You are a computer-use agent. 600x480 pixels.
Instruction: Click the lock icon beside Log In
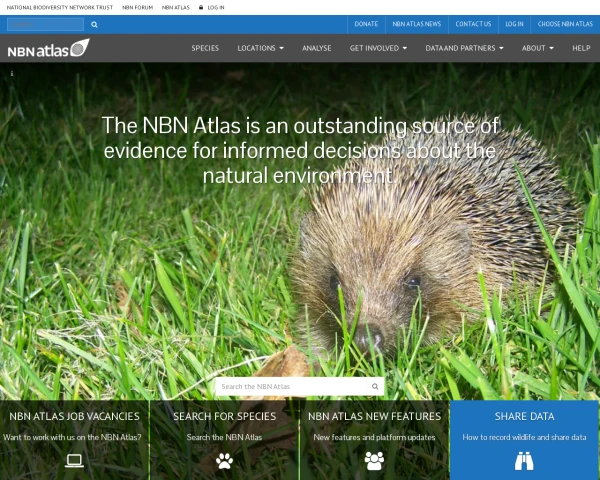coord(201,7)
